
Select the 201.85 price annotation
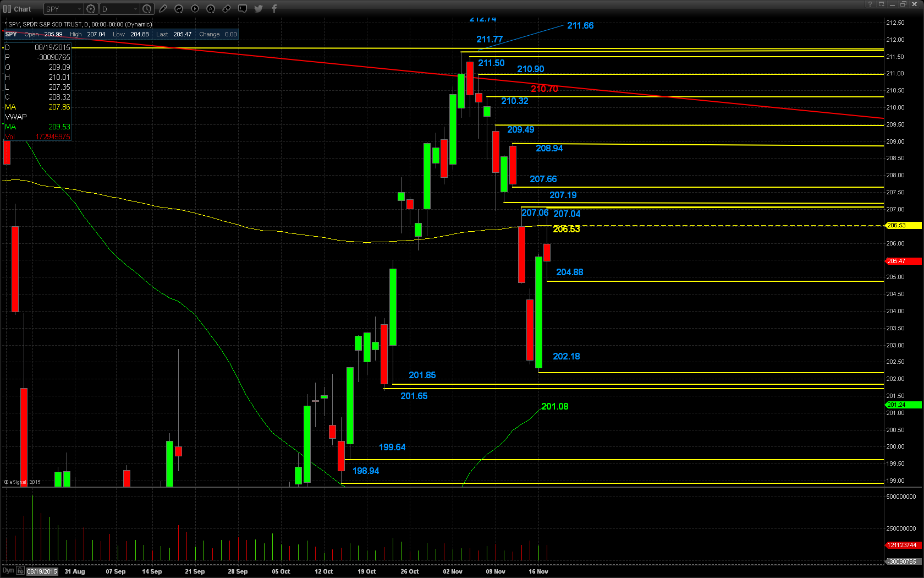(422, 375)
